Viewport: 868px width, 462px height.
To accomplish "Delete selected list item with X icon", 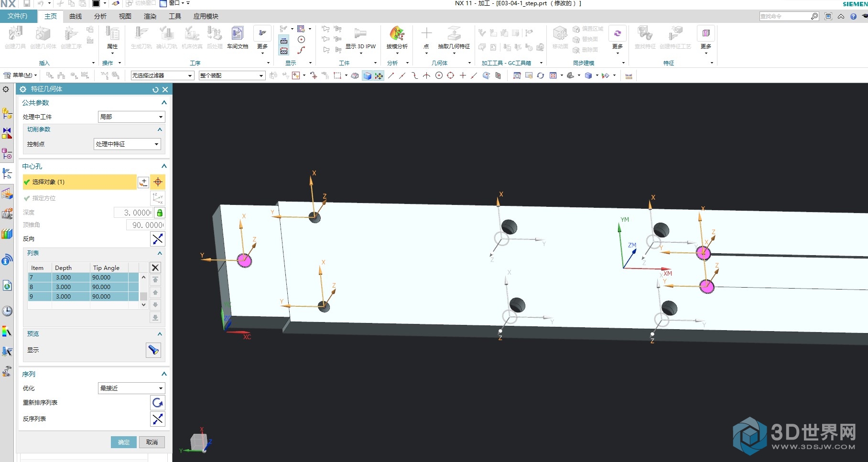I will [155, 268].
